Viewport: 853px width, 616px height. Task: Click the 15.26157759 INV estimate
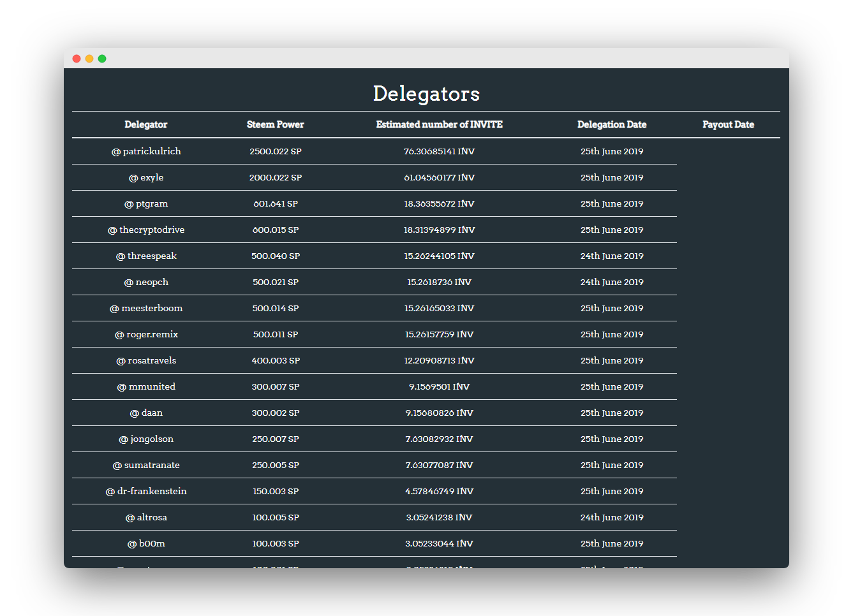[x=440, y=334]
